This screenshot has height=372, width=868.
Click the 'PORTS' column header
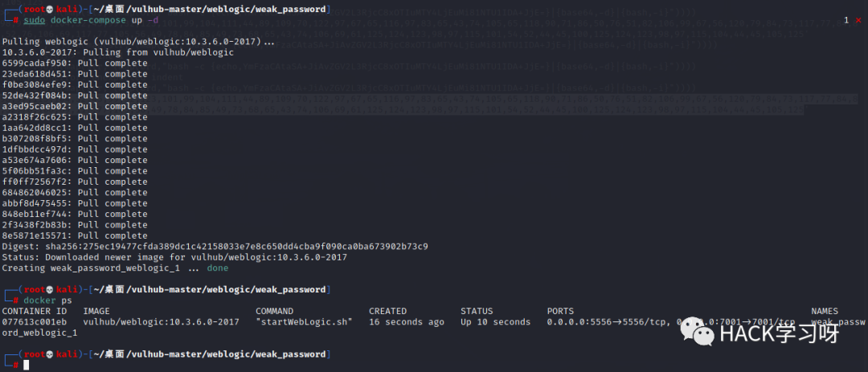click(561, 312)
